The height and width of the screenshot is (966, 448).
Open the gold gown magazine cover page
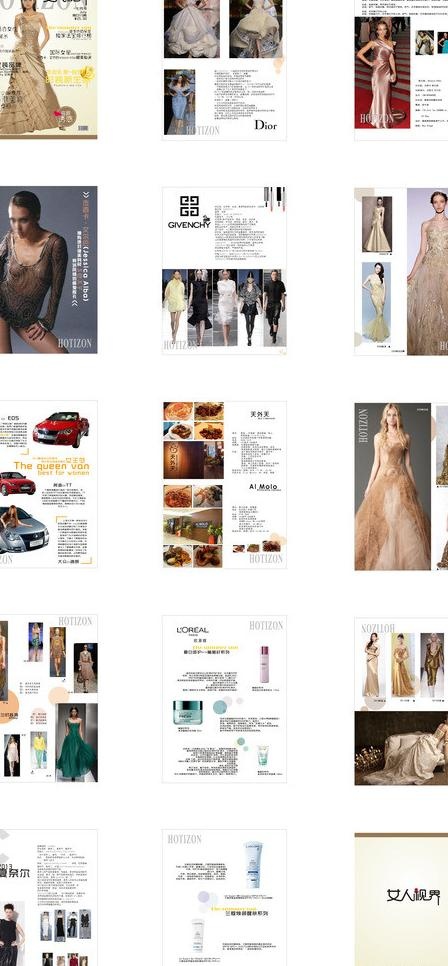point(48,69)
